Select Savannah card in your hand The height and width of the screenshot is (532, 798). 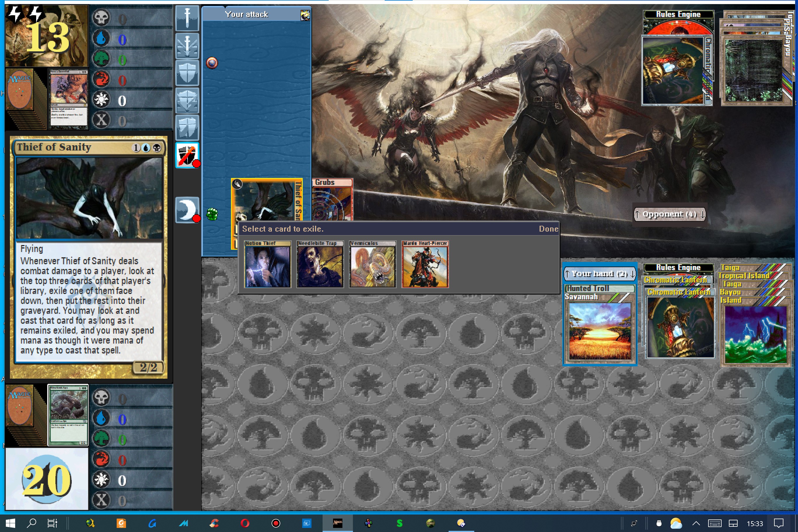point(599,328)
